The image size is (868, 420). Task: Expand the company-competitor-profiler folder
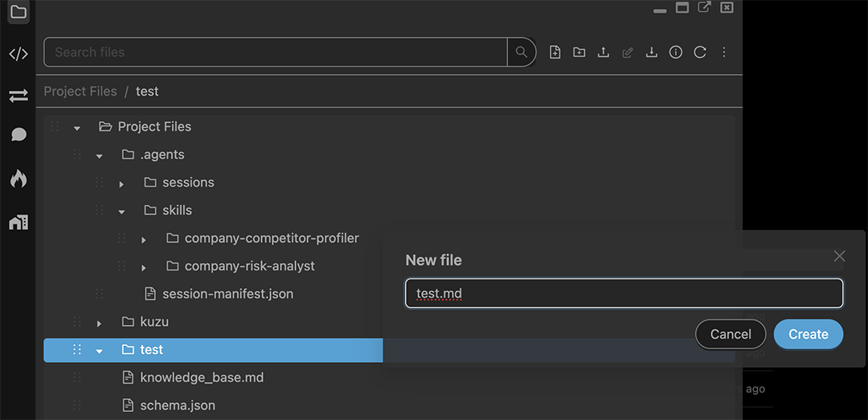pos(143,239)
